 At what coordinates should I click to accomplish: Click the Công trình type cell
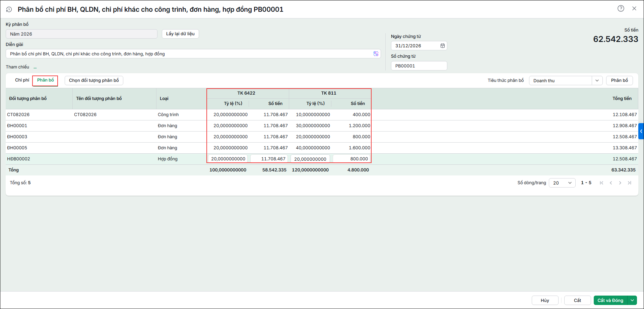pos(168,115)
